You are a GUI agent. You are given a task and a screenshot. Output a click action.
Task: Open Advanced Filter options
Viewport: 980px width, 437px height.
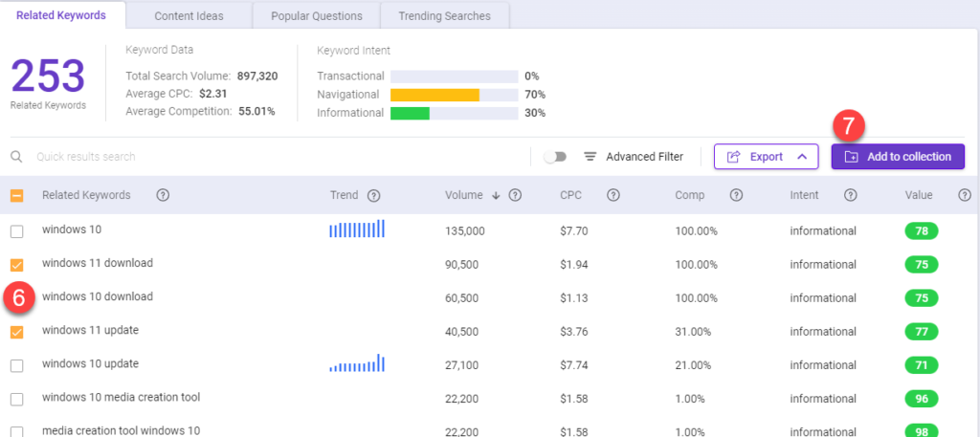coord(634,157)
